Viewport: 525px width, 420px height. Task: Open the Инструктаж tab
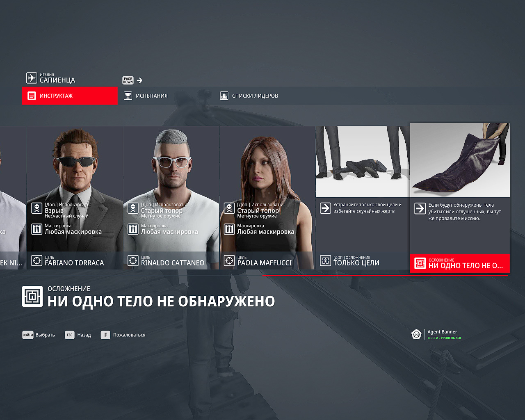tap(70, 96)
